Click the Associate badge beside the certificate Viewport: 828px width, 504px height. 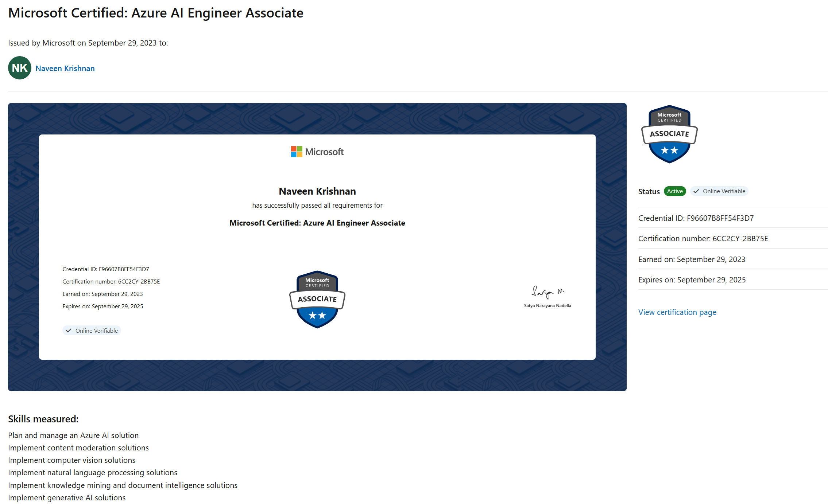tap(669, 134)
